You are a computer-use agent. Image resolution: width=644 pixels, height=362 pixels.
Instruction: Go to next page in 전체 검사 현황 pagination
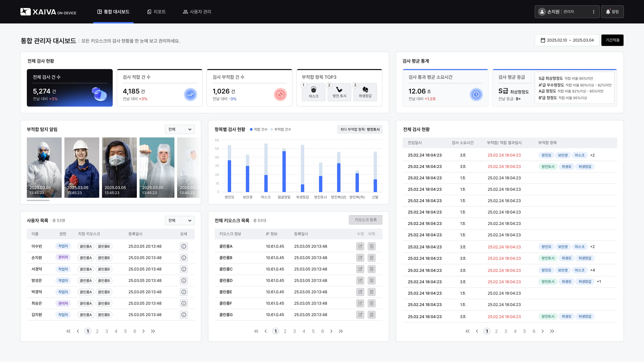point(543,331)
